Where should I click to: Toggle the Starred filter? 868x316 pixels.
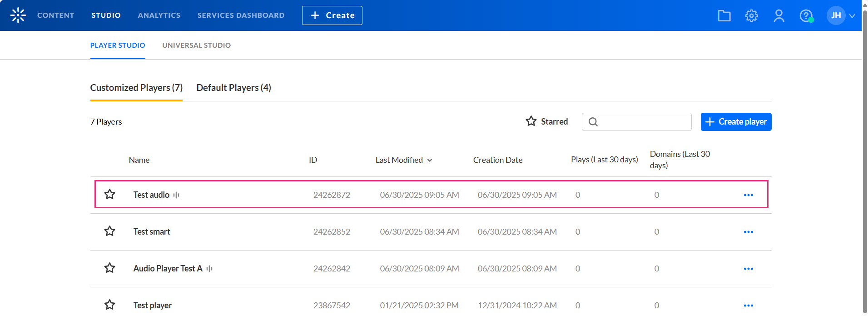click(547, 121)
